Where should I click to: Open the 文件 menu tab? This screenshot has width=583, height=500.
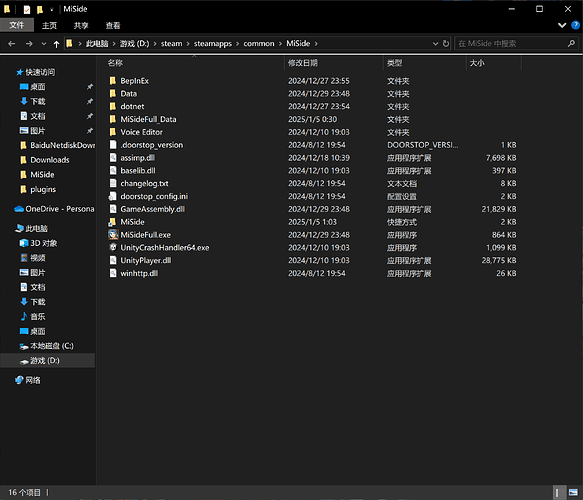click(x=17, y=25)
